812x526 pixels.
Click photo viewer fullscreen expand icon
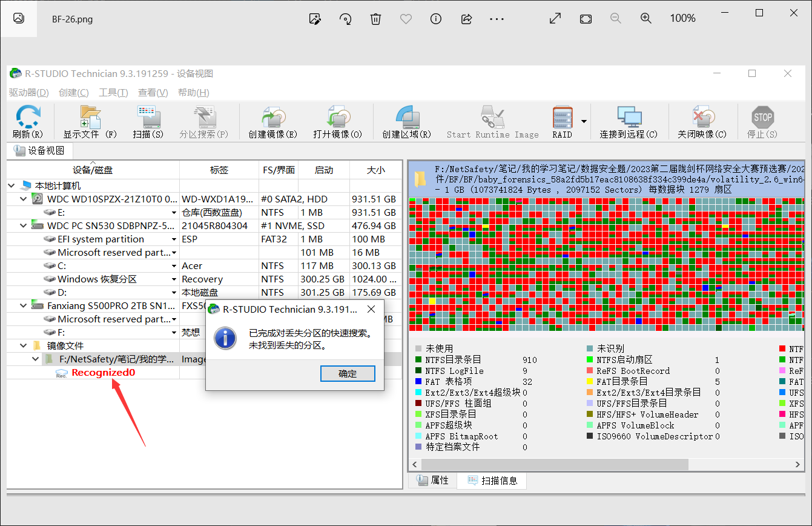pyautogui.click(x=555, y=19)
